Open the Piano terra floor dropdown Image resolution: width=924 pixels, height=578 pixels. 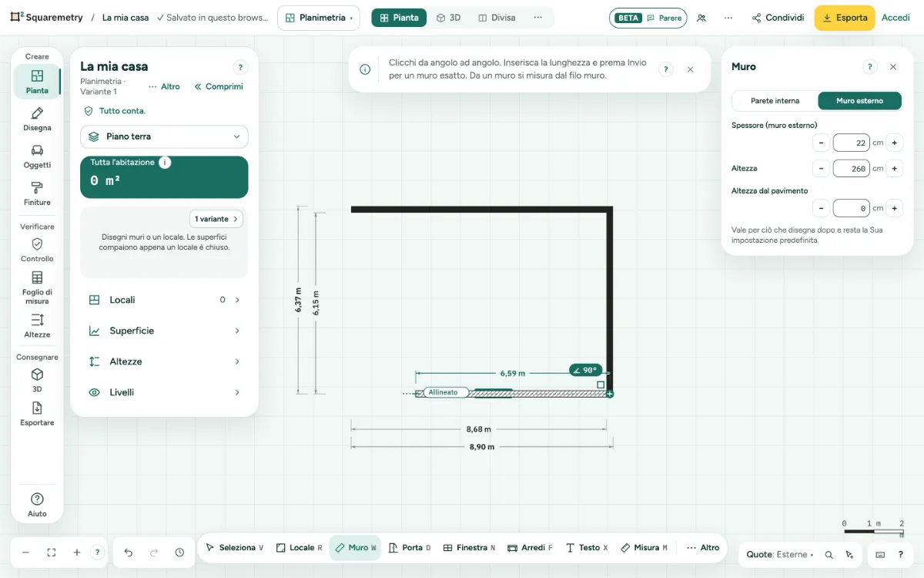tap(164, 136)
